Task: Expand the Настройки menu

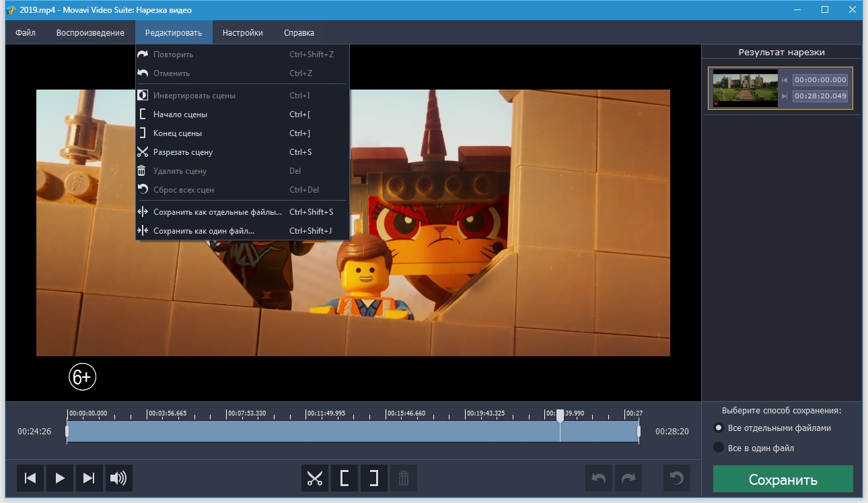Action: (x=242, y=32)
